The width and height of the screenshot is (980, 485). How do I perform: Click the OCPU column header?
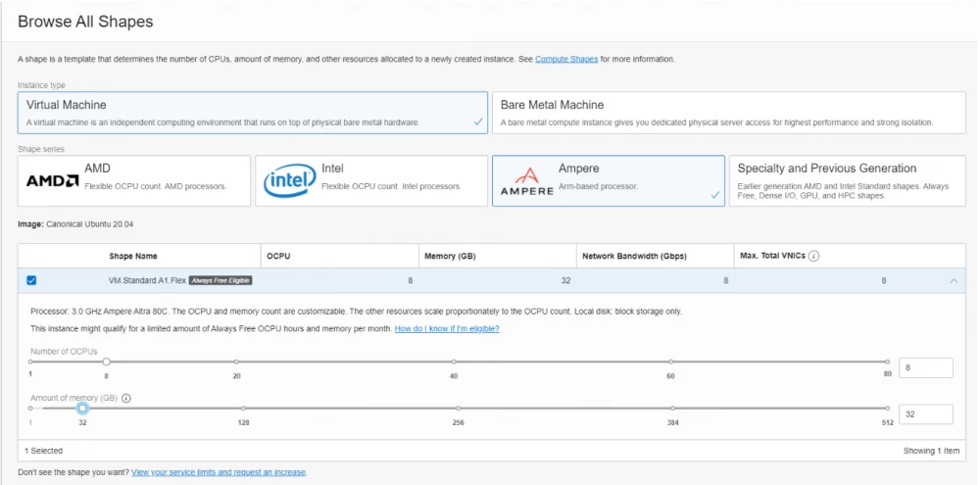click(278, 257)
